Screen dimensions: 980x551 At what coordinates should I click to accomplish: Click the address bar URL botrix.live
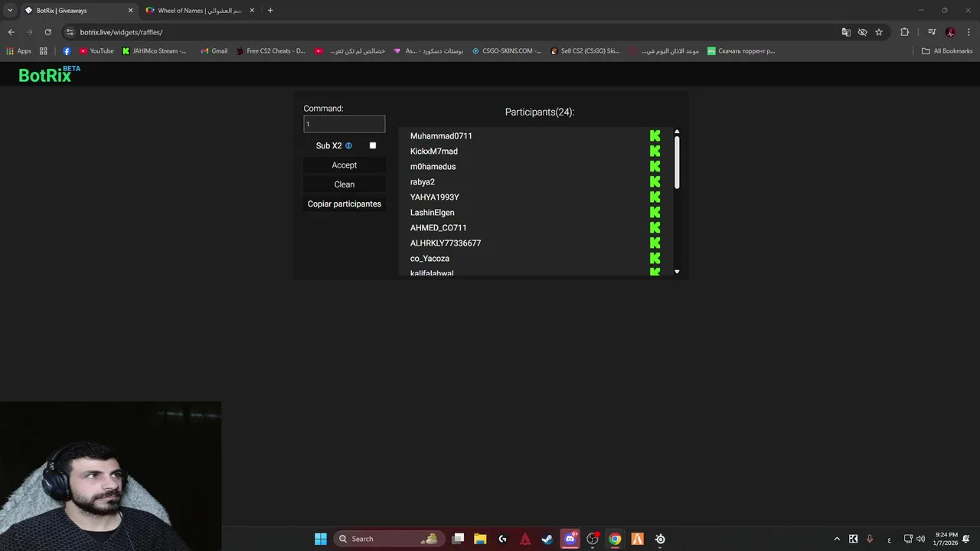click(121, 32)
